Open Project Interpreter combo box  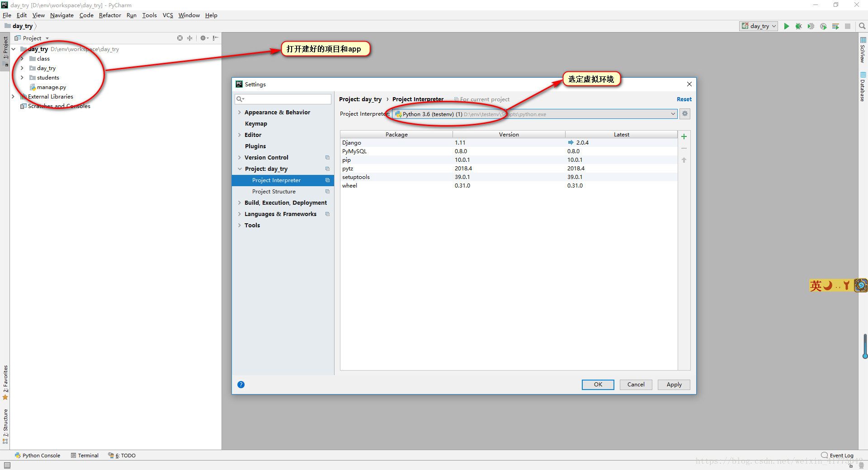click(x=534, y=114)
